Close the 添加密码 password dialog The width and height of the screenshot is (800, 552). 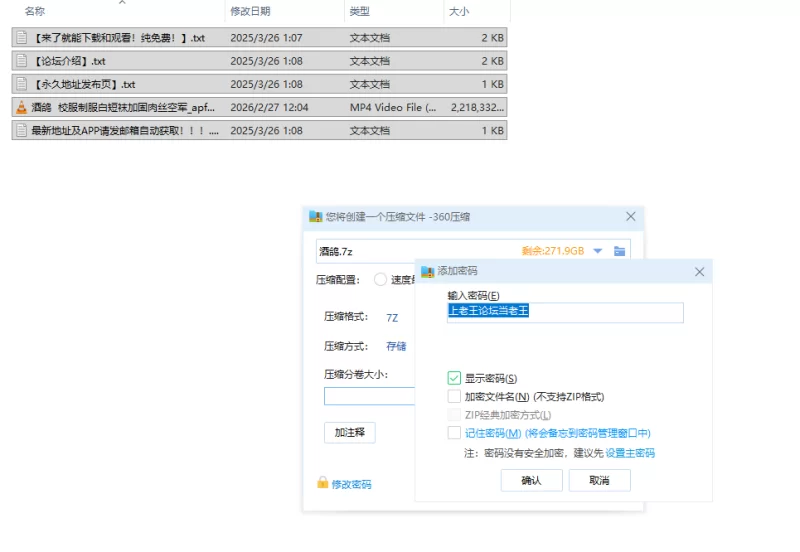tap(700, 271)
